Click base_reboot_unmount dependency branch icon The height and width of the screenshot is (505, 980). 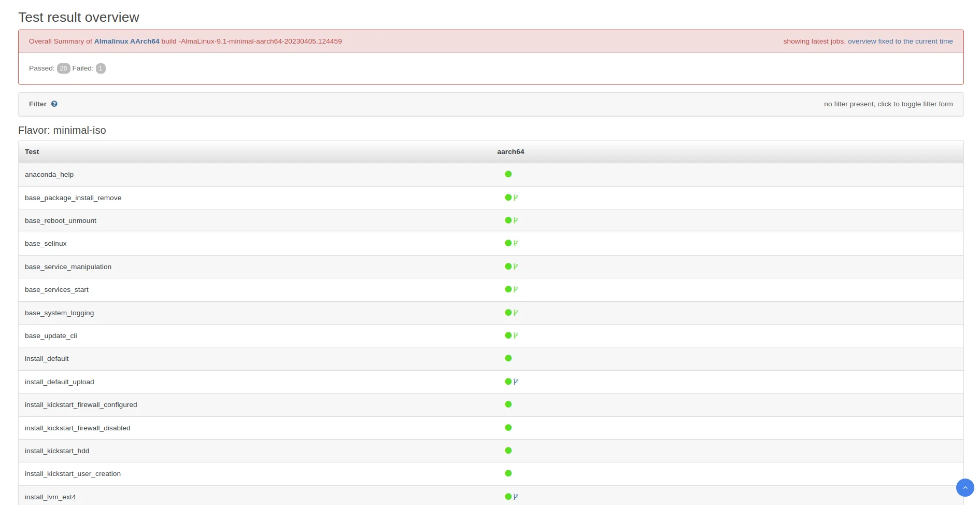[516, 220]
